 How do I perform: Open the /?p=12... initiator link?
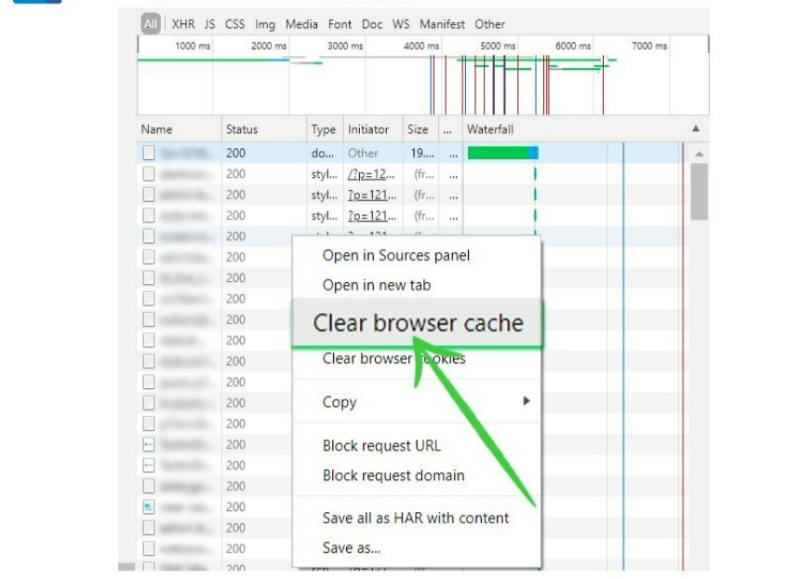pyautogui.click(x=371, y=174)
